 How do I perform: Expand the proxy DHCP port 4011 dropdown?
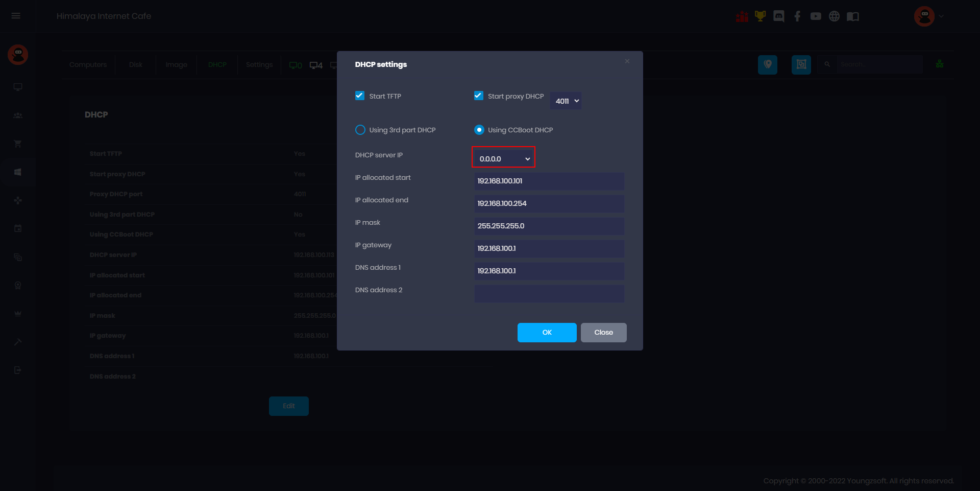(x=567, y=101)
